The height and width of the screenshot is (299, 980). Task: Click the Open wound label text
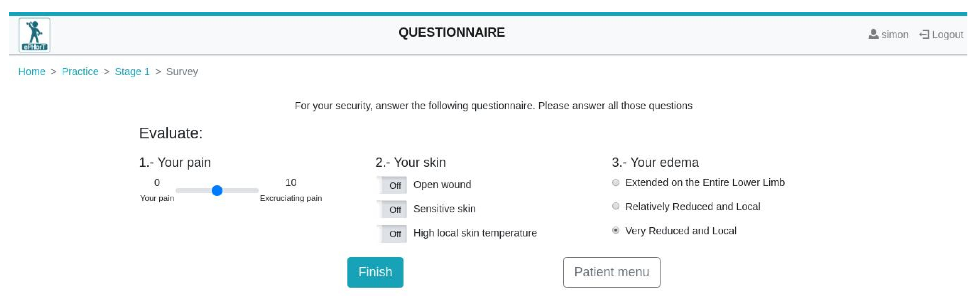(442, 185)
